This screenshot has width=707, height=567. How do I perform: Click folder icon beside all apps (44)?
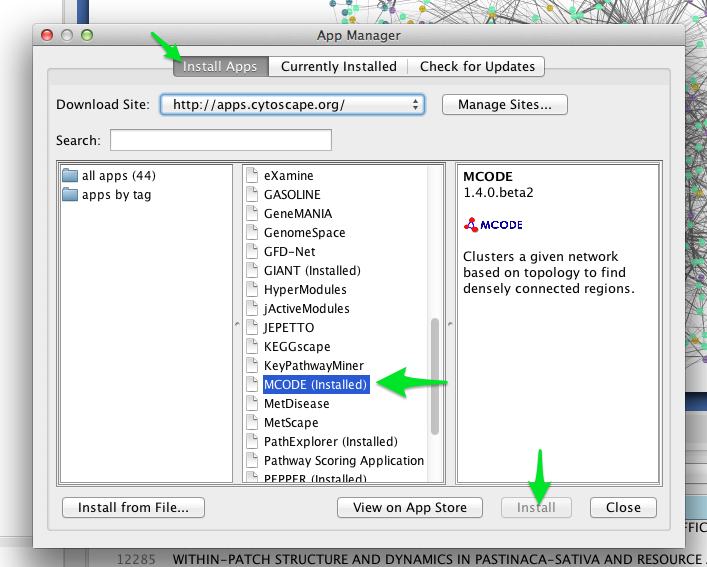pyautogui.click(x=70, y=175)
